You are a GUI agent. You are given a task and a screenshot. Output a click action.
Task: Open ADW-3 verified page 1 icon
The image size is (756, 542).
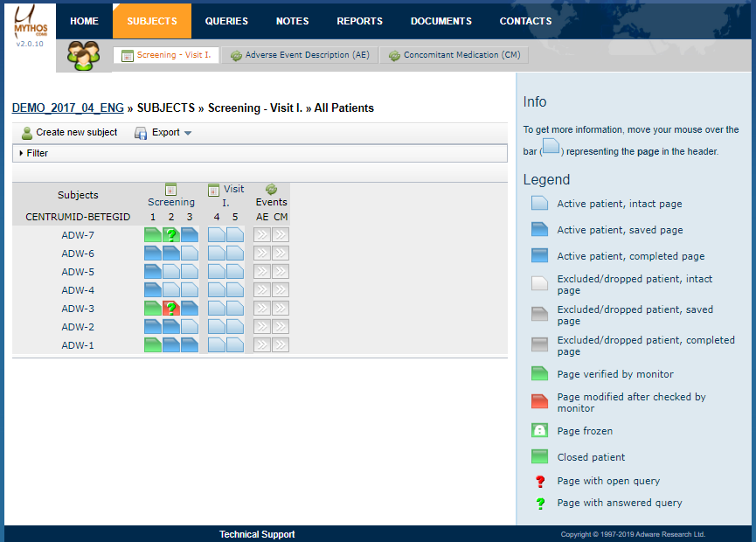click(153, 308)
